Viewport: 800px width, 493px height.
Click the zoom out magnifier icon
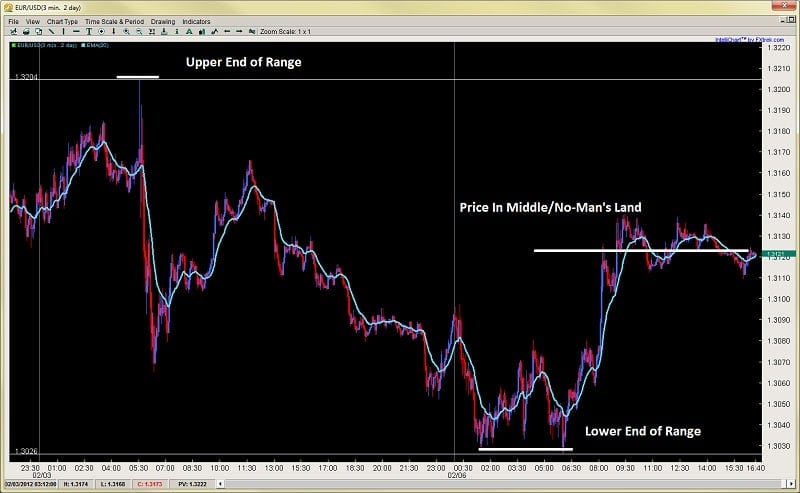pos(139,32)
